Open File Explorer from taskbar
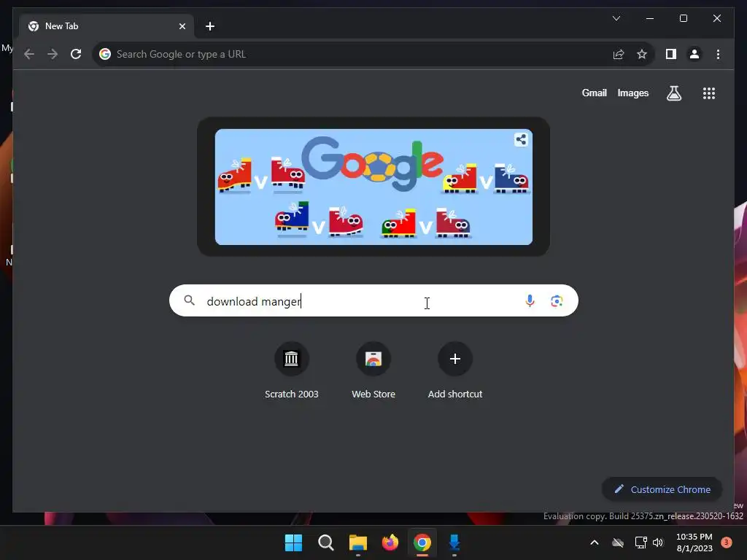The height and width of the screenshot is (560, 747). click(357, 542)
